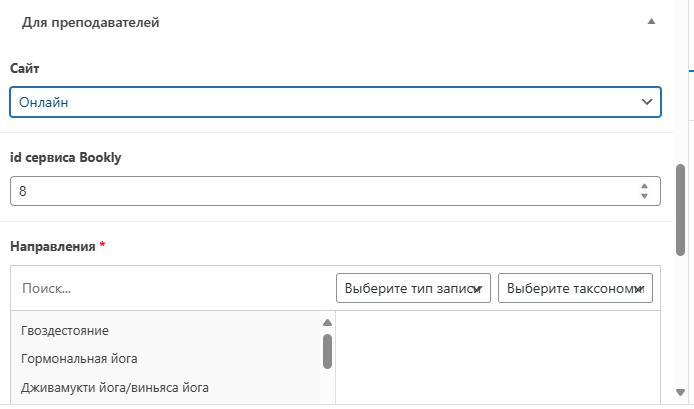
Task: Increase Bookly service id with up arrow
Action: pyautogui.click(x=644, y=185)
